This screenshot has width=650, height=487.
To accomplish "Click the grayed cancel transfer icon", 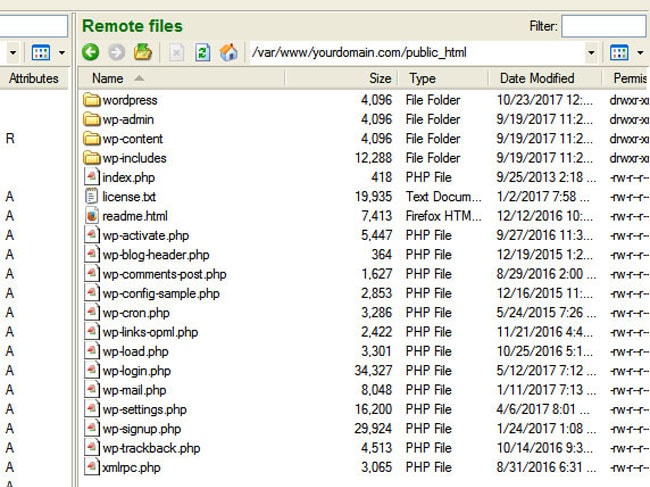I will [x=177, y=53].
